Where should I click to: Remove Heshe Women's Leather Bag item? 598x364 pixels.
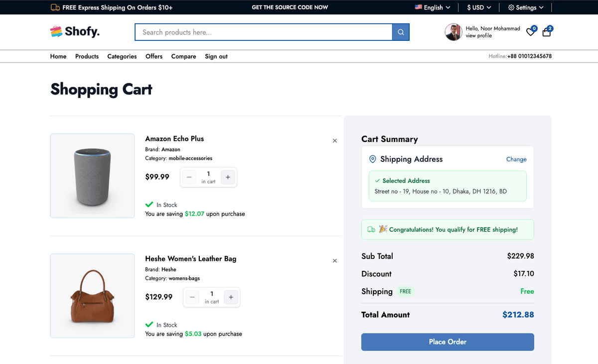(x=335, y=261)
